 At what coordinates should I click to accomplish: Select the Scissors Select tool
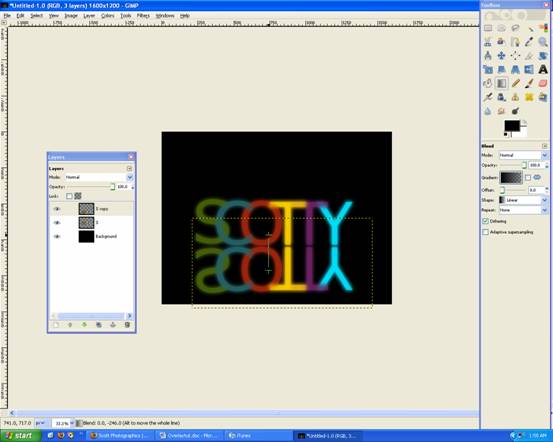click(x=488, y=42)
